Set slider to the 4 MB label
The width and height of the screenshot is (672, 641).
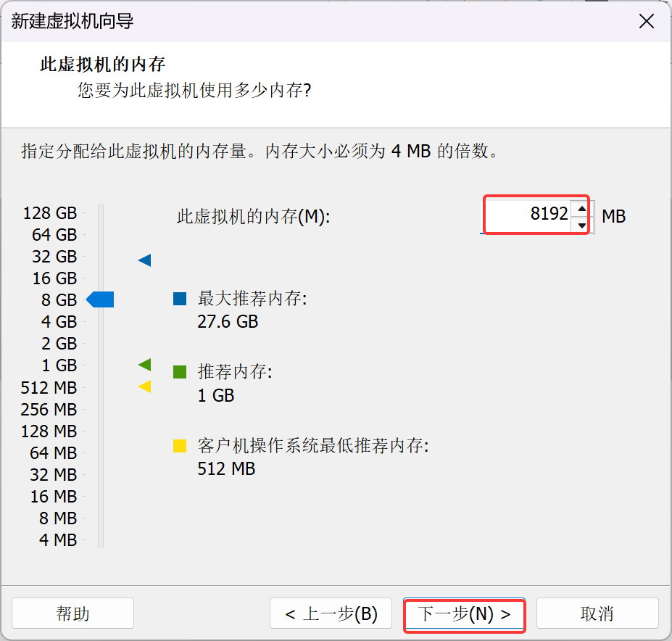click(58, 540)
